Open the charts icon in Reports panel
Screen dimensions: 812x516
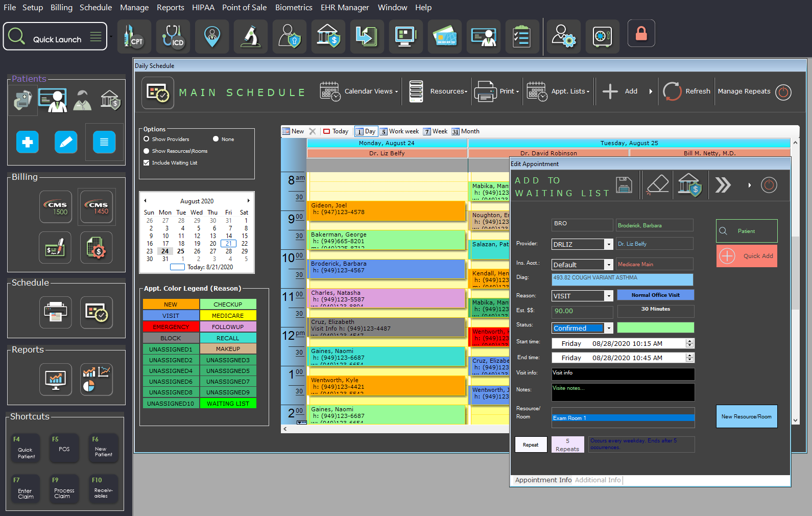(x=97, y=379)
